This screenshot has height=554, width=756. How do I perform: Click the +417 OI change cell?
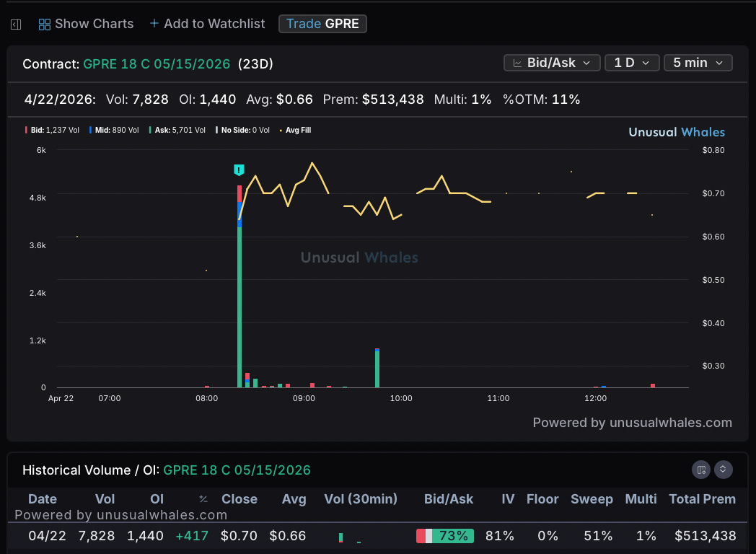(192, 536)
